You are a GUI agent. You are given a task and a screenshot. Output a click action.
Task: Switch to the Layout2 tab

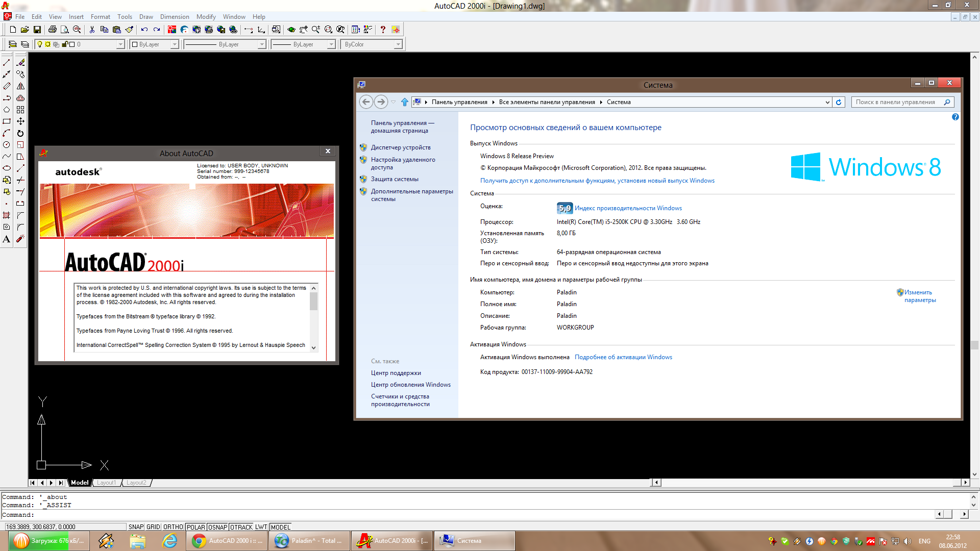coord(136,483)
